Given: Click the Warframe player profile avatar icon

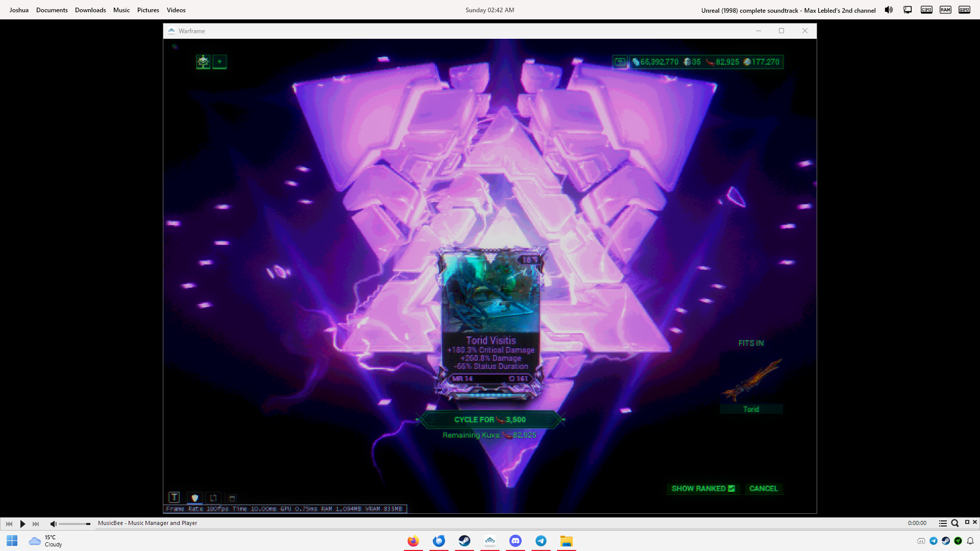Looking at the screenshot, I should coord(203,62).
